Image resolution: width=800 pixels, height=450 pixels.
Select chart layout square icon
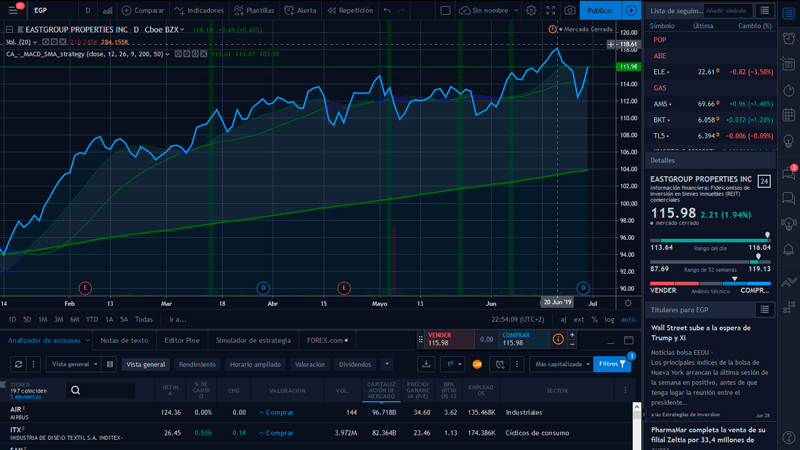coord(445,10)
